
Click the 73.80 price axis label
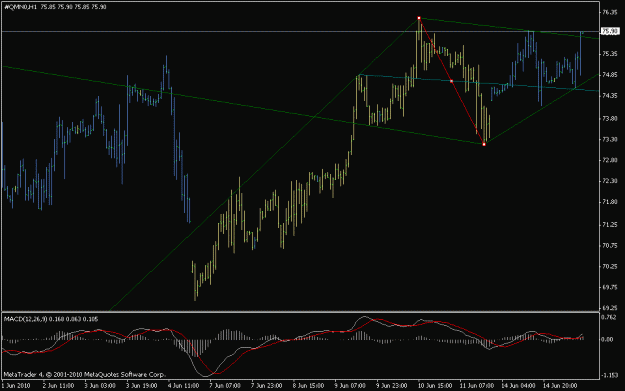pos(610,118)
